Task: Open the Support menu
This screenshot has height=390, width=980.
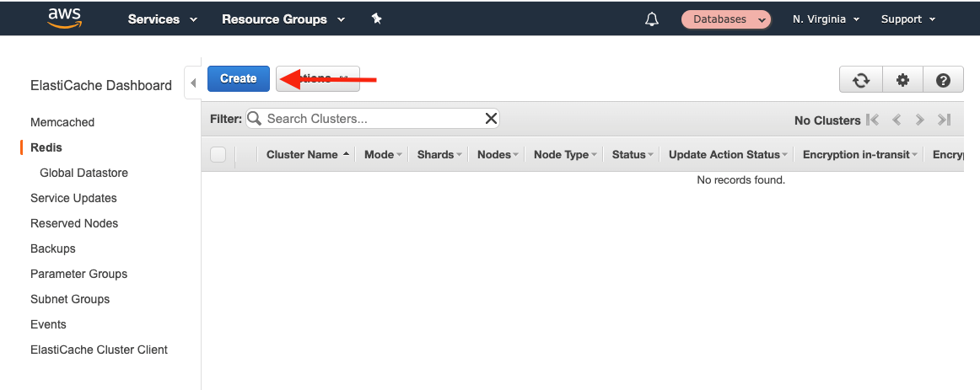Action: [x=908, y=19]
